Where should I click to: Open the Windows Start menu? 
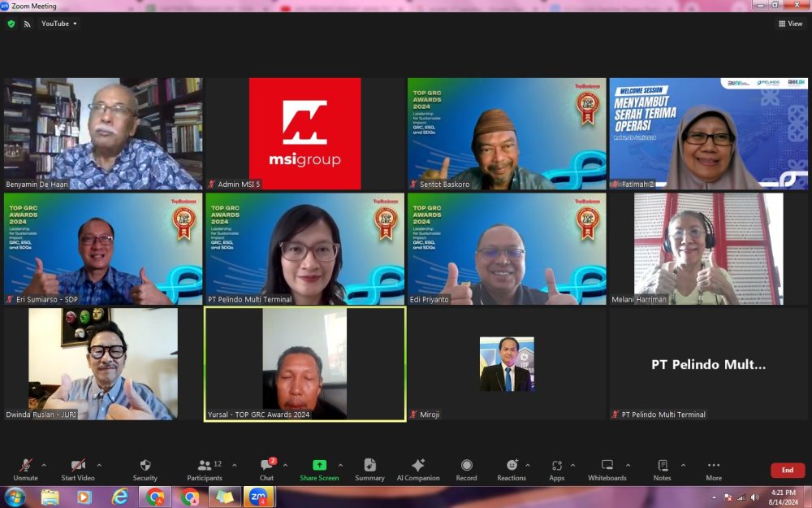(x=15, y=497)
